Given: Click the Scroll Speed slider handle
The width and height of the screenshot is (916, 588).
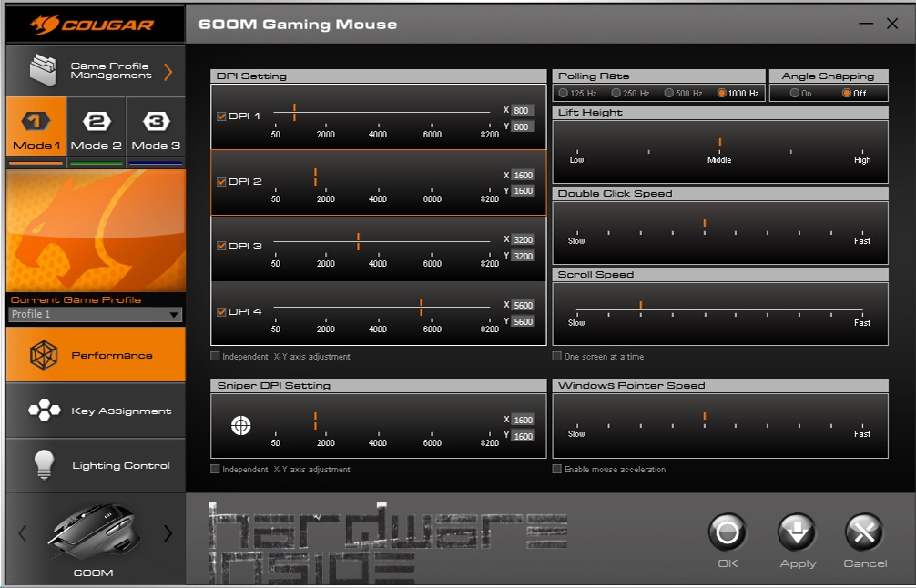Looking at the screenshot, I should coord(641,305).
